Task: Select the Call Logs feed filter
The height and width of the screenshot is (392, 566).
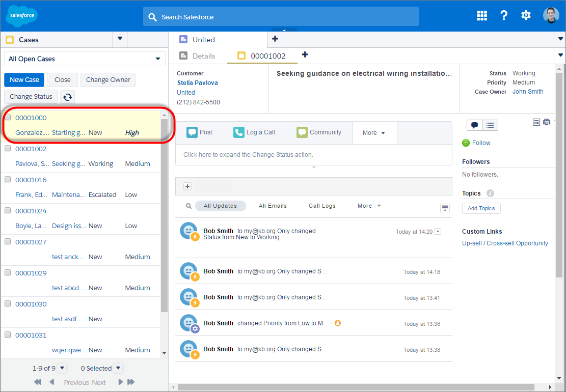Action: coord(322,206)
